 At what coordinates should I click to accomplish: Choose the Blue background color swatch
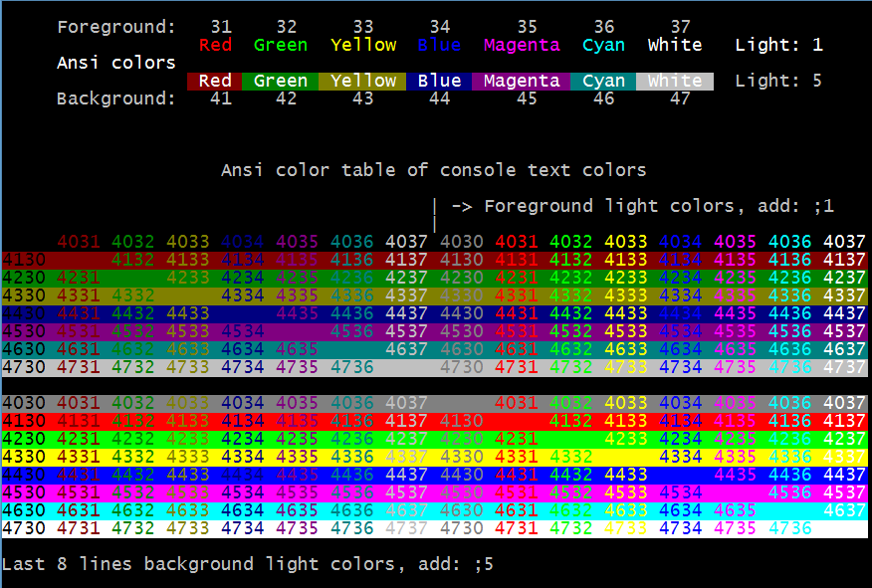coord(439,82)
